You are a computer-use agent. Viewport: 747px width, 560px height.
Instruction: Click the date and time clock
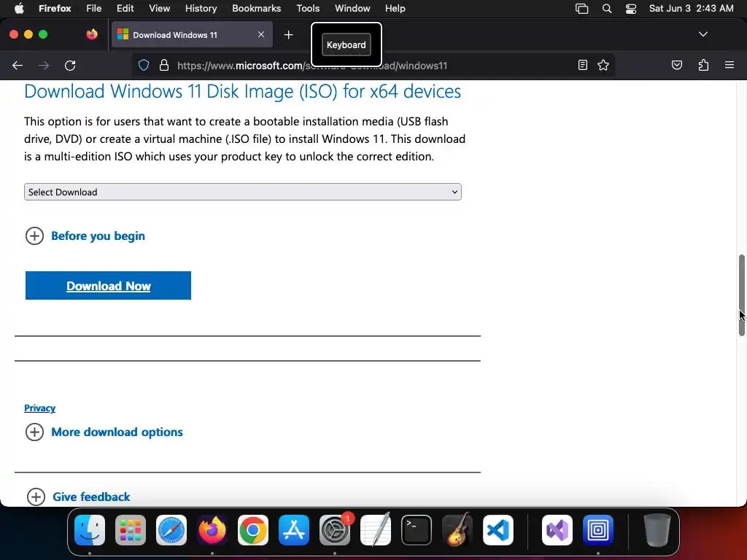(x=692, y=9)
